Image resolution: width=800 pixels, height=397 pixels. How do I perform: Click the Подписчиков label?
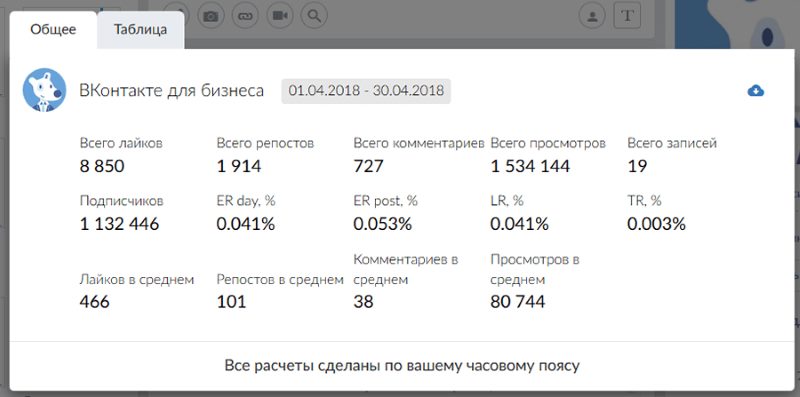point(121,201)
